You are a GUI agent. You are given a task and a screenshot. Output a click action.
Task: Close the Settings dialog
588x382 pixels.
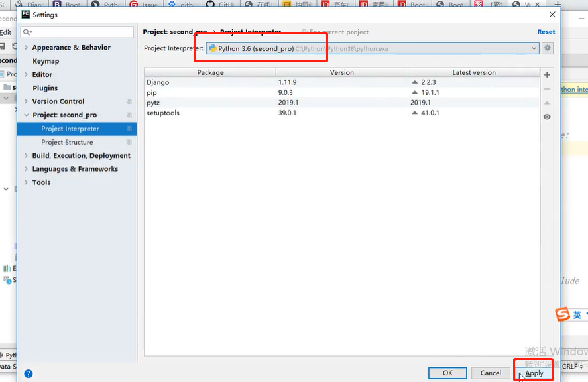pyautogui.click(x=552, y=15)
